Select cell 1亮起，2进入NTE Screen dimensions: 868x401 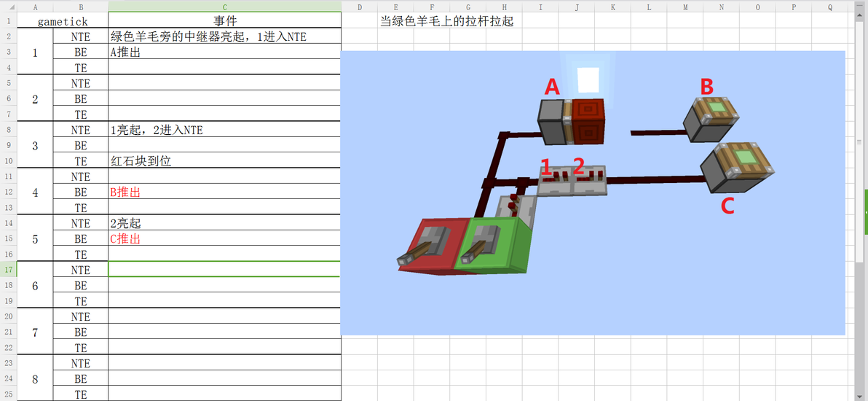click(x=225, y=131)
